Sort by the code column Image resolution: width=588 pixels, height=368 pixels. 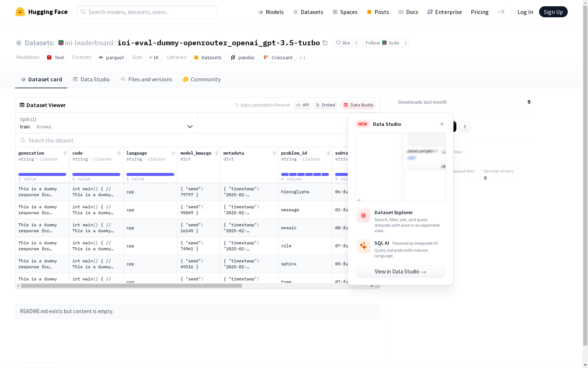click(x=119, y=153)
